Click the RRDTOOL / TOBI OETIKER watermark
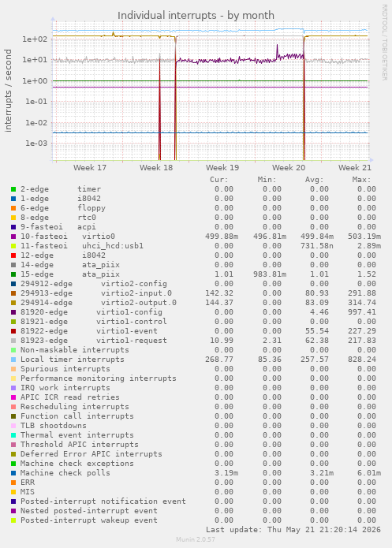 click(384, 43)
